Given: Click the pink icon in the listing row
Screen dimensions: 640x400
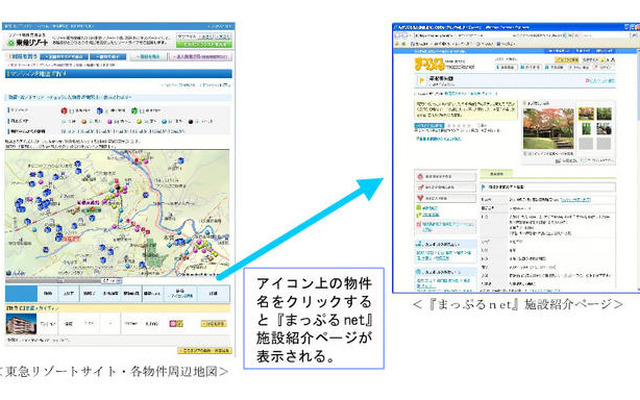Looking at the screenshot, I should 173,324.
